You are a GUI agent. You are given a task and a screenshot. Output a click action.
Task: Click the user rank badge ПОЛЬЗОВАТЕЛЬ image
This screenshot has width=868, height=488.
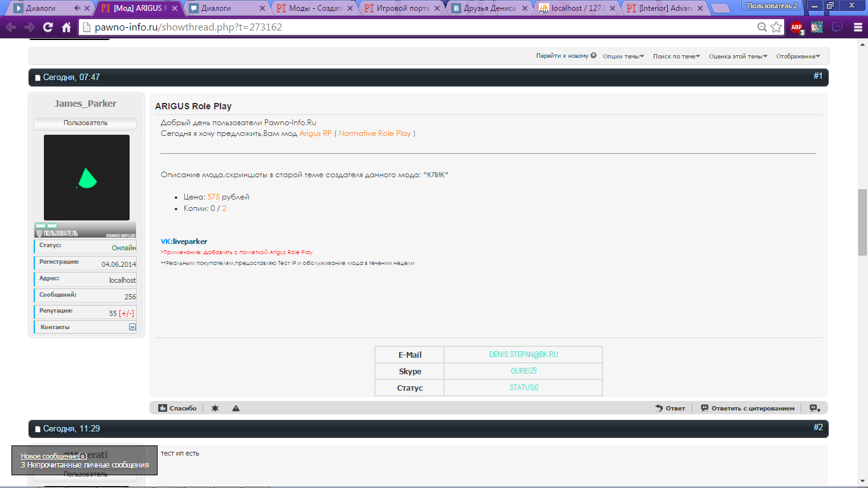(x=85, y=229)
